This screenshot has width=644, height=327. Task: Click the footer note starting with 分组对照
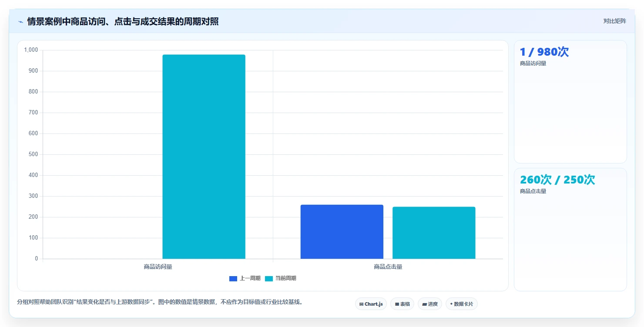click(160, 302)
